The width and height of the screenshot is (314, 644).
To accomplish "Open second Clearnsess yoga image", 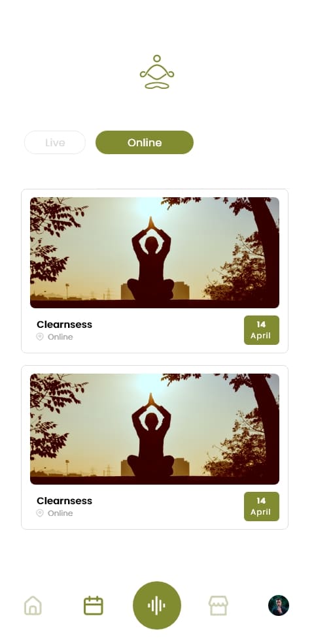I will pyautogui.click(x=155, y=428).
